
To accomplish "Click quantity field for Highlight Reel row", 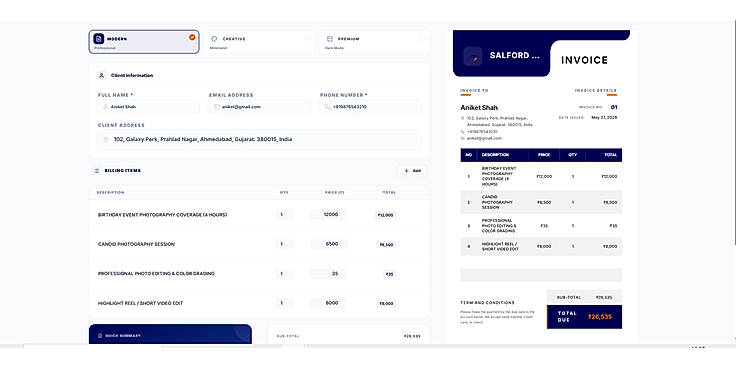I will [x=284, y=303].
